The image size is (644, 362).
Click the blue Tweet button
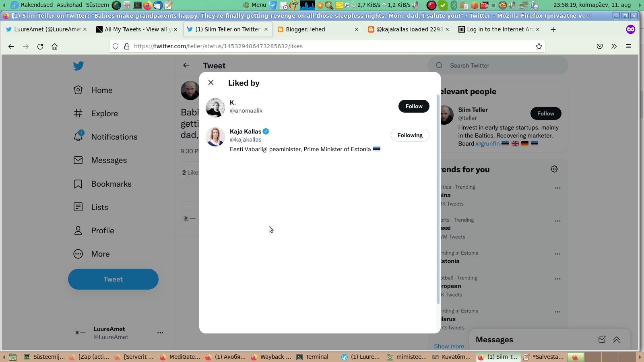tap(113, 279)
